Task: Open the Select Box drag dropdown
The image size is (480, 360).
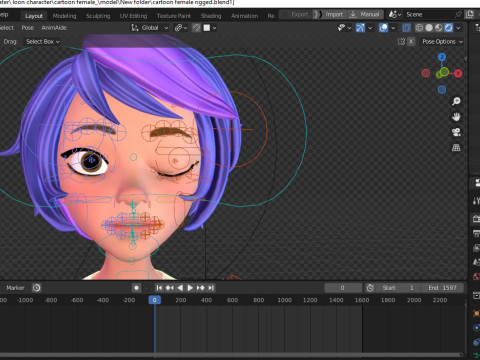Action: click(x=43, y=42)
